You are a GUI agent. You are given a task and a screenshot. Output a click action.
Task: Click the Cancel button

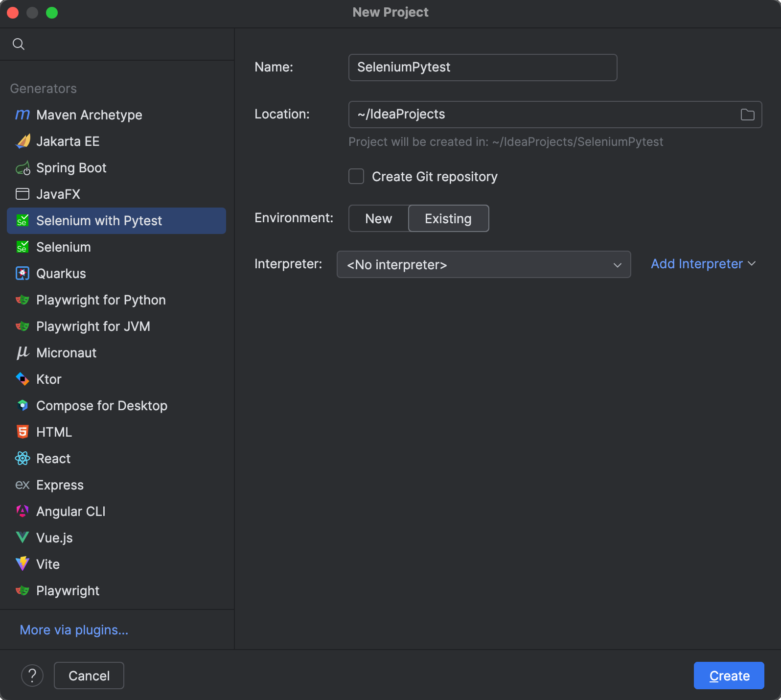coord(89,676)
